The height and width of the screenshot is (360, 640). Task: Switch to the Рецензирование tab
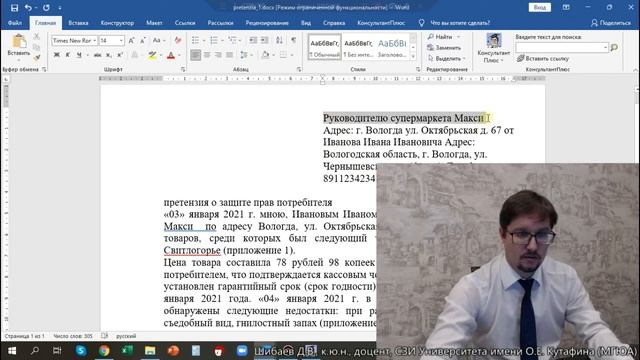[267, 23]
